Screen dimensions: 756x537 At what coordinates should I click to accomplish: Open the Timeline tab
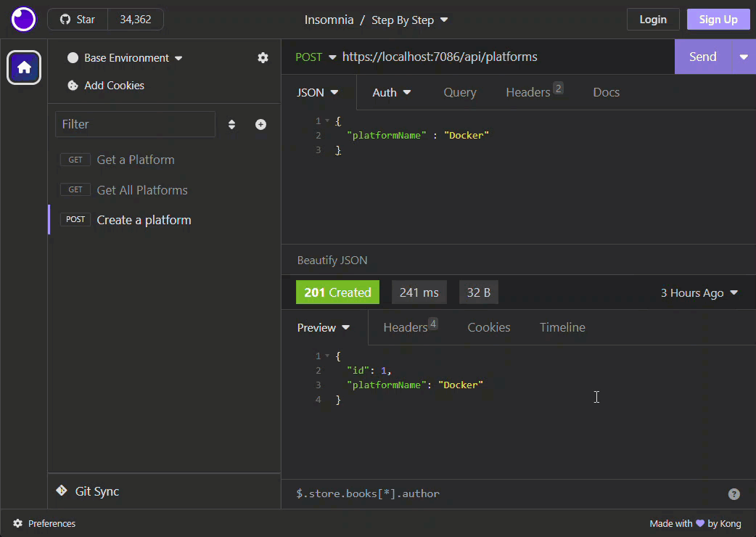[562, 327]
